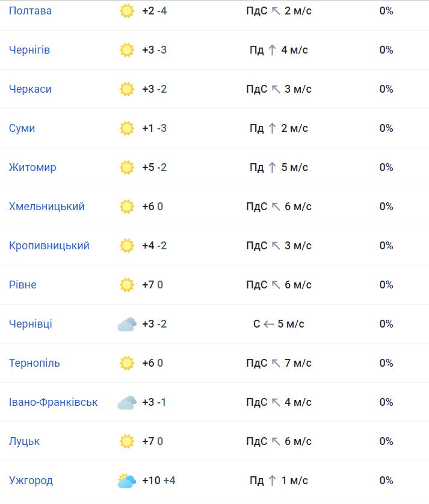Click the partly cloudy icon for Ужгород
Image resolution: width=429 pixels, height=504 pixels.
tap(126, 481)
